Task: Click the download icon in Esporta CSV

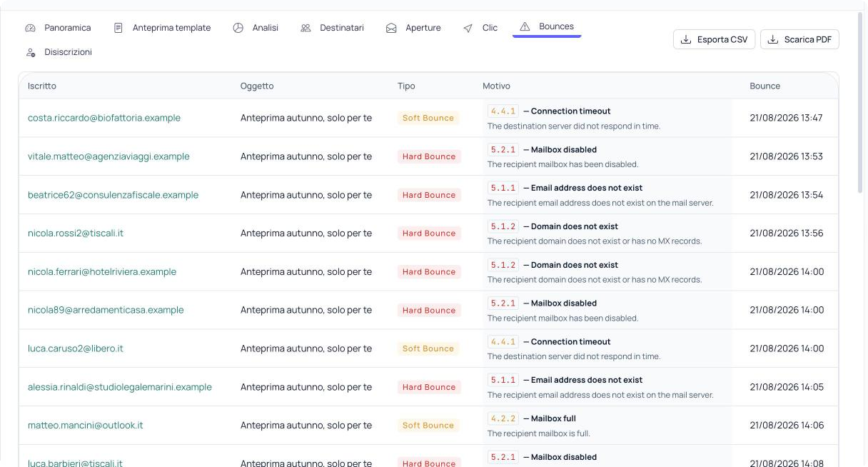Action: pos(686,39)
